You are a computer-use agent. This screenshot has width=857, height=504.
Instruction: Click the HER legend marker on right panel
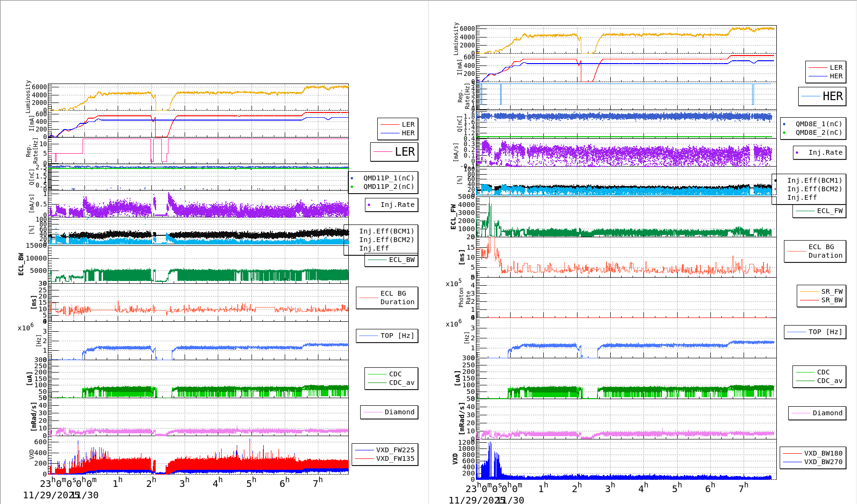(x=819, y=76)
